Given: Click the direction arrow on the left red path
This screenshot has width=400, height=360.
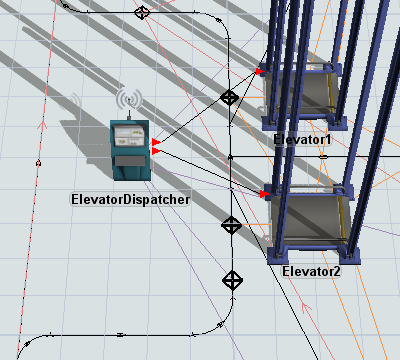Looking at the screenshot, I should point(42,126).
